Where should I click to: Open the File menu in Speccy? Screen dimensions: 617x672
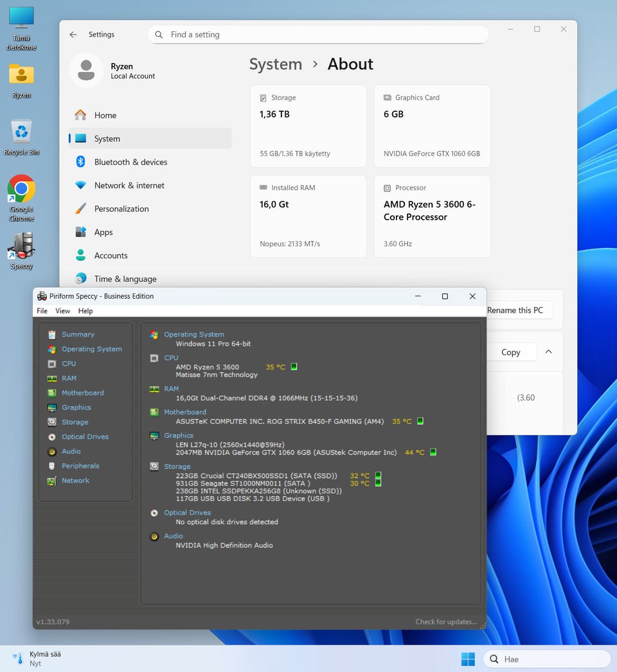tap(42, 311)
